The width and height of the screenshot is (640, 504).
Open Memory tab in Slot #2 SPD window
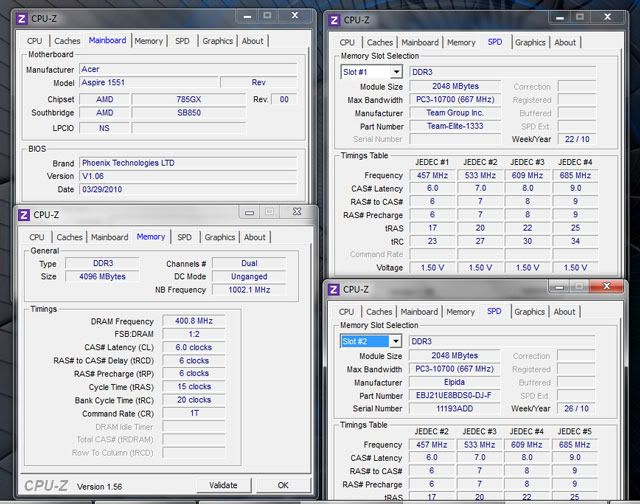coord(460,312)
